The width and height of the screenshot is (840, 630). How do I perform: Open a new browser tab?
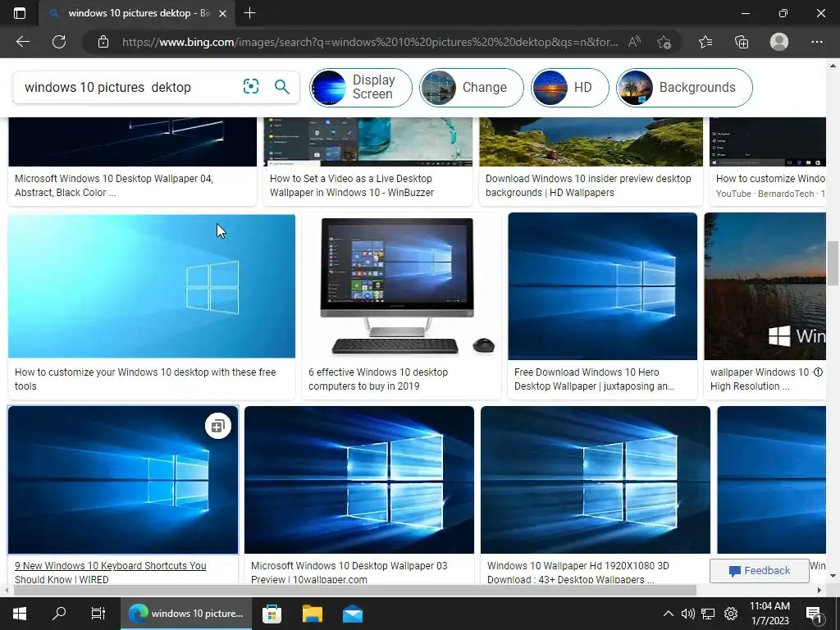click(249, 13)
